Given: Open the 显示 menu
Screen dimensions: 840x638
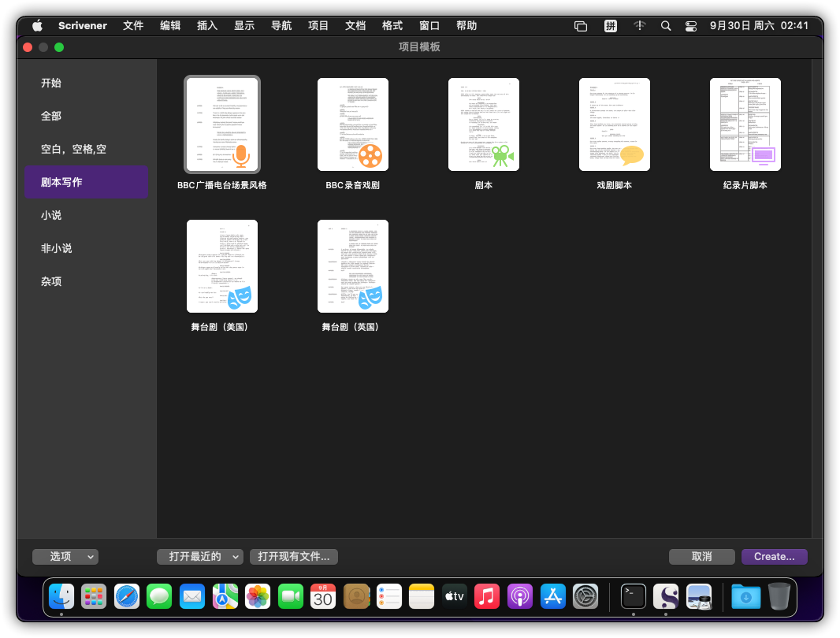Looking at the screenshot, I should tap(243, 26).
